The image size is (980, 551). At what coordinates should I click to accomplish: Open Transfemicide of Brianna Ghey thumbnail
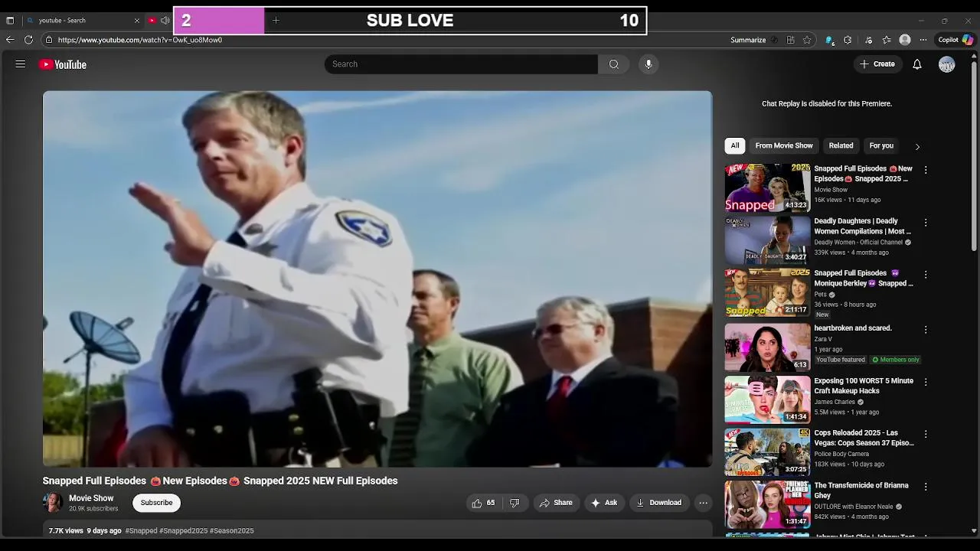coord(767,504)
